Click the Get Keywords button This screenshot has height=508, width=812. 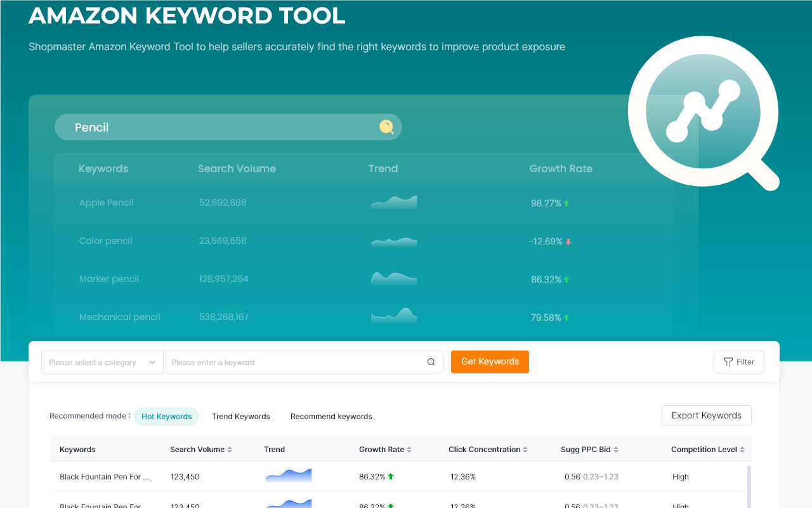(x=490, y=362)
